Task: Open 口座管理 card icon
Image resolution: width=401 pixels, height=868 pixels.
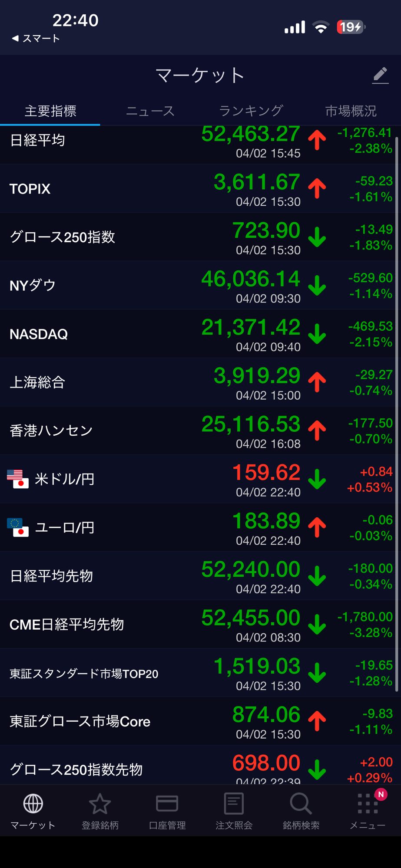Action: pyautogui.click(x=167, y=804)
